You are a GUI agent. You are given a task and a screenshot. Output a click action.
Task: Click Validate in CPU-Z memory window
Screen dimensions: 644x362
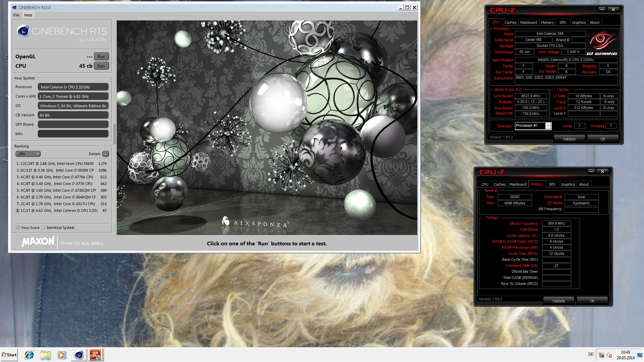pyautogui.click(x=558, y=301)
